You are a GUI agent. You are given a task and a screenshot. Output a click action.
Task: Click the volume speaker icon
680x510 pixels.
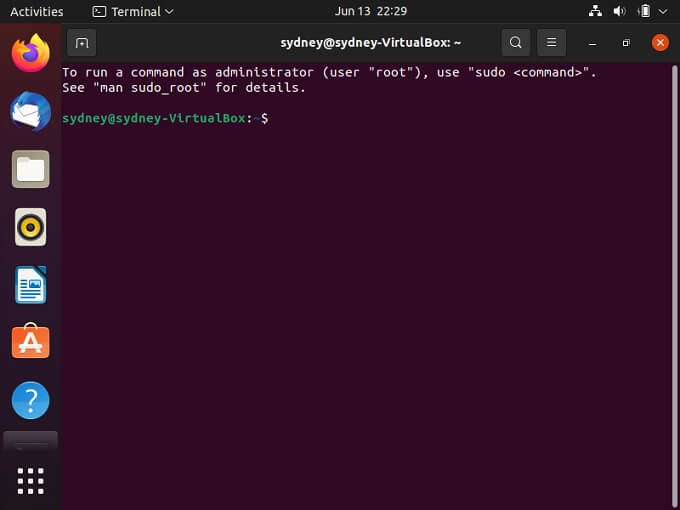click(x=619, y=11)
